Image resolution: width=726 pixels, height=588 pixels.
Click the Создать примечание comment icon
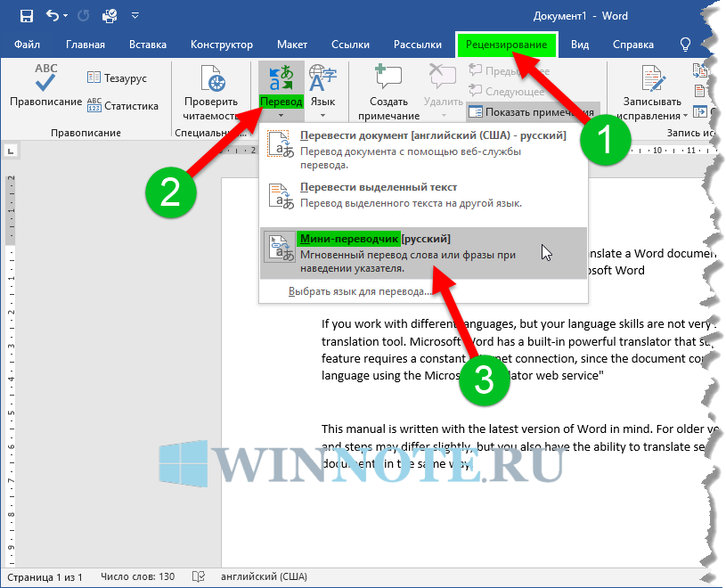pos(388,81)
